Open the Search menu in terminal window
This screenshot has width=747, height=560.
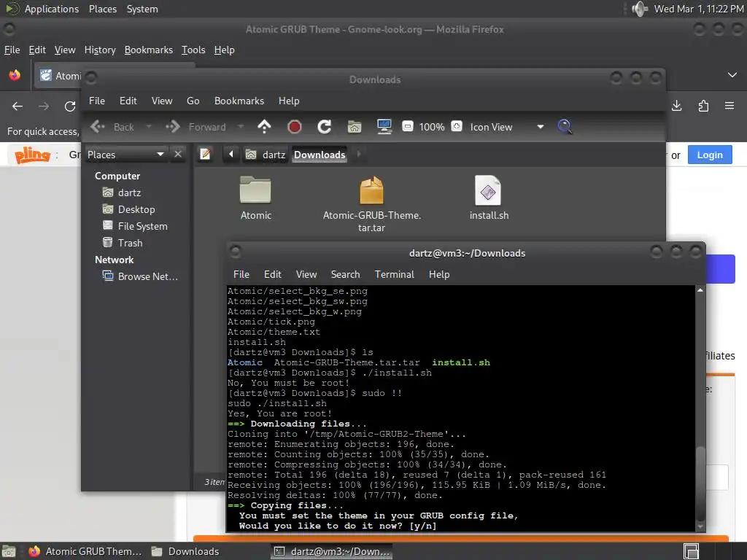pyautogui.click(x=345, y=274)
